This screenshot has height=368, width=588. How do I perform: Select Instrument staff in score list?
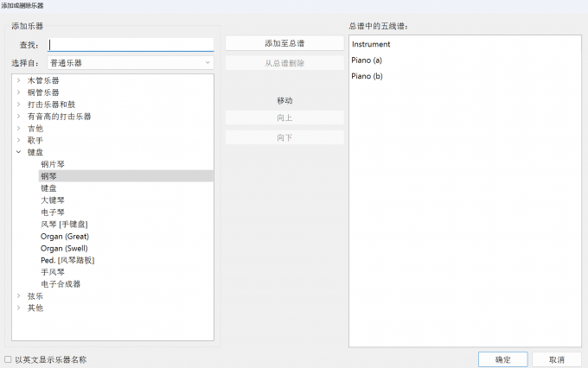[x=371, y=44]
